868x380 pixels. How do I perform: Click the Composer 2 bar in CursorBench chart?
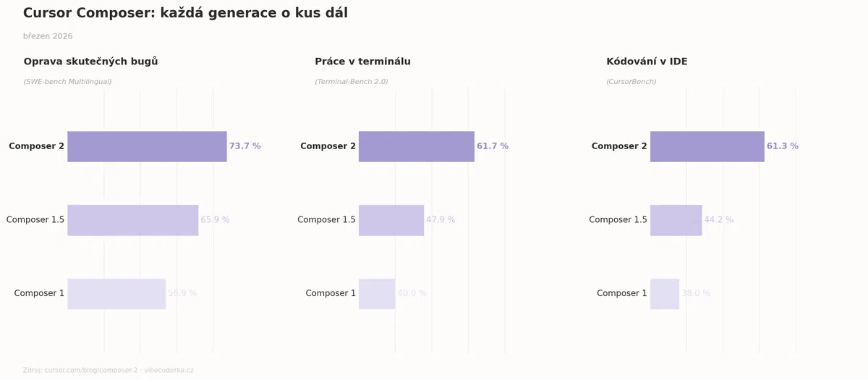coord(707,146)
